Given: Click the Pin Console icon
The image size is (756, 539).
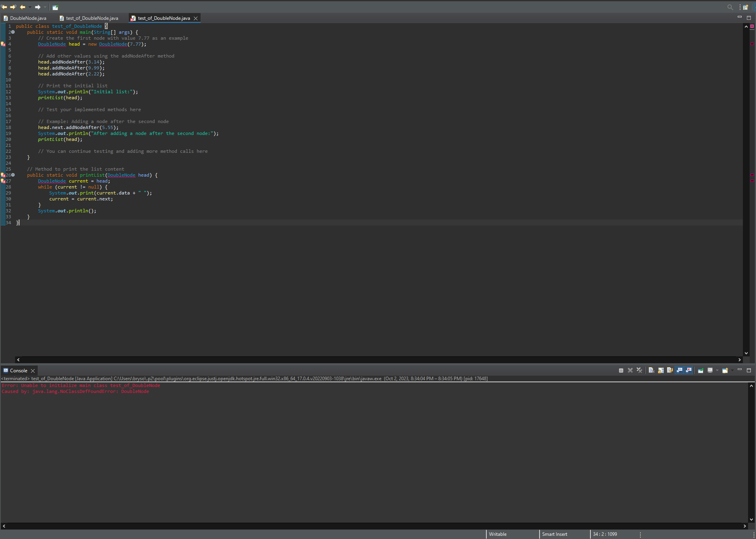Looking at the screenshot, I should (701, 370).
